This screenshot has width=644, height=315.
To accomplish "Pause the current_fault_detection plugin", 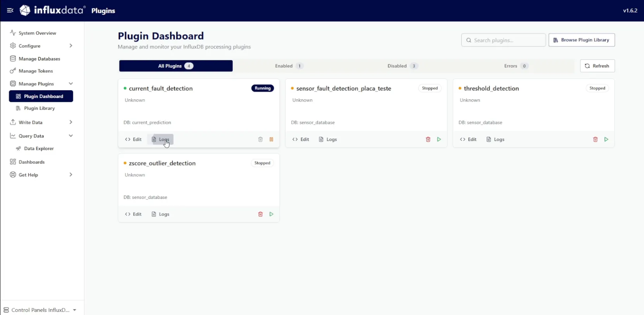I will [271, 139].
